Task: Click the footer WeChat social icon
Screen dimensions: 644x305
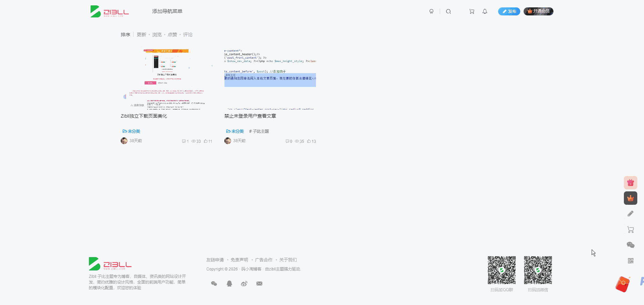Action: pyautogui.click(x=214, y=284)
